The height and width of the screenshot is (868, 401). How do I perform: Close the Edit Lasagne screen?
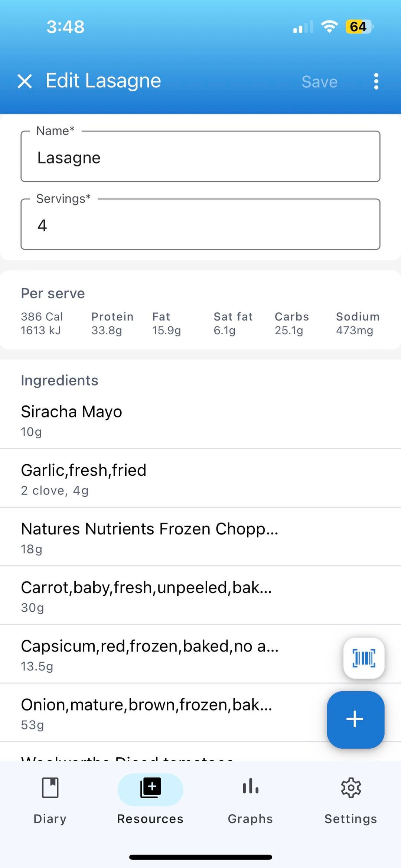25,81
